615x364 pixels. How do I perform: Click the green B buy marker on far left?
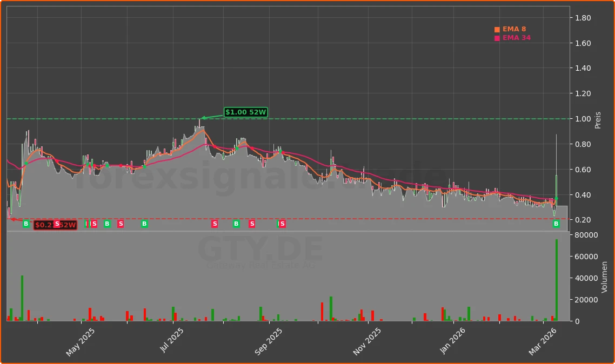(x=26, y=224)
